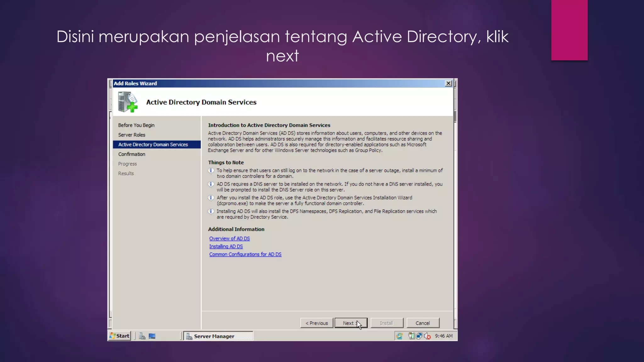Select Before You Begin step
The width and height of the screenshot is (644, 362).
point(136,125)
